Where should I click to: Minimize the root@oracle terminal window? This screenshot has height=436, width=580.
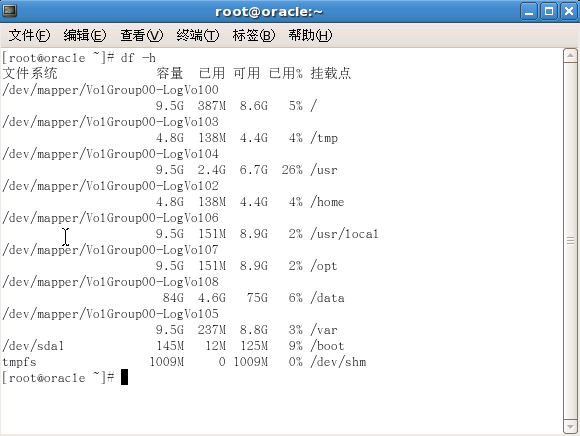(529, 11)
